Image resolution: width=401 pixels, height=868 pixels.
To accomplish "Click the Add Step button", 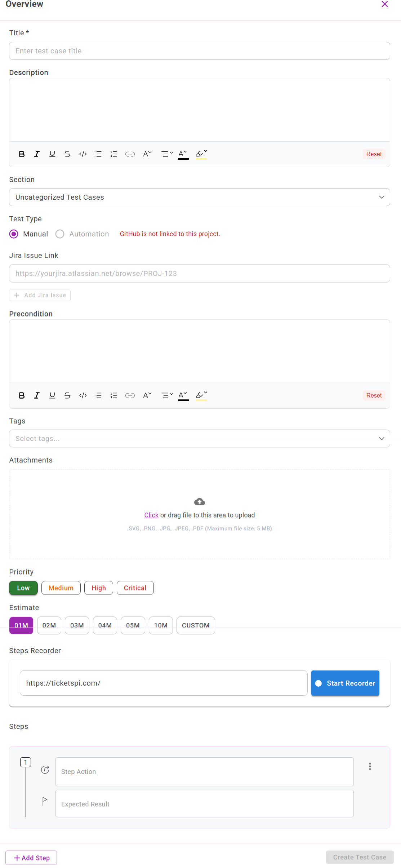I will point(31,858).
